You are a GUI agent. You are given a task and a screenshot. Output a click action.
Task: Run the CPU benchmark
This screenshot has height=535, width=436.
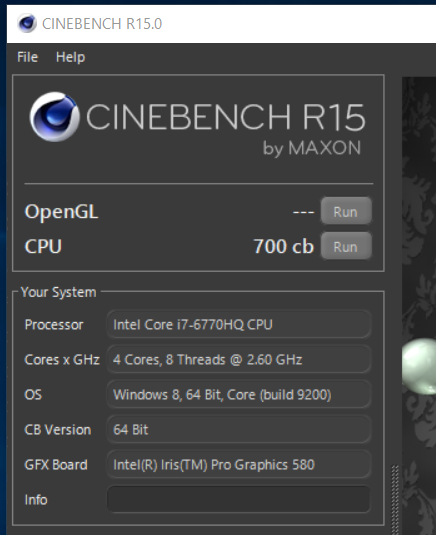[x=346, y=246]
